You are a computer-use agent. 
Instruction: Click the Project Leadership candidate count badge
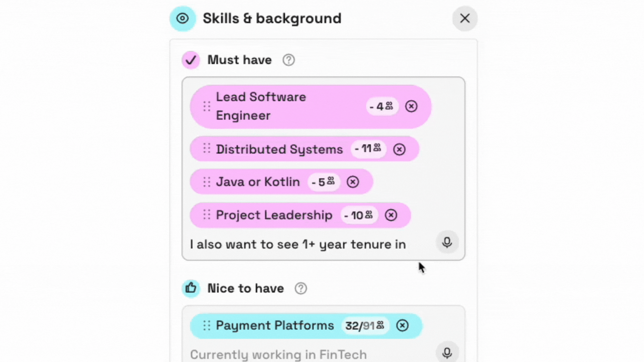(359, 215)
